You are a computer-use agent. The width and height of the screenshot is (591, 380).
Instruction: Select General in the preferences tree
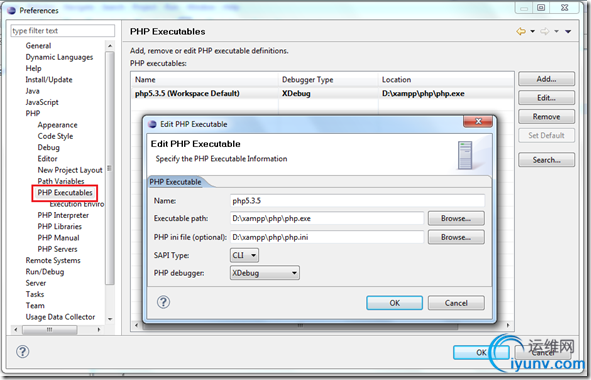tap(38, 46)
